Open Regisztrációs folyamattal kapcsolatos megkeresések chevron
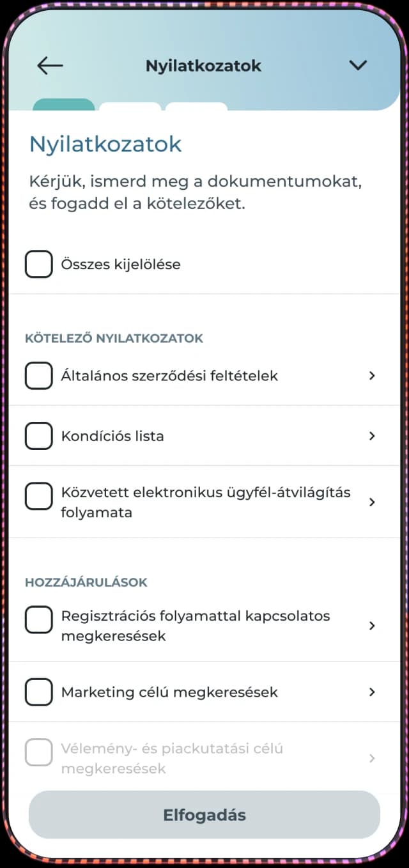The width and height of the screenshot is (409, 868). click(372, 626)
